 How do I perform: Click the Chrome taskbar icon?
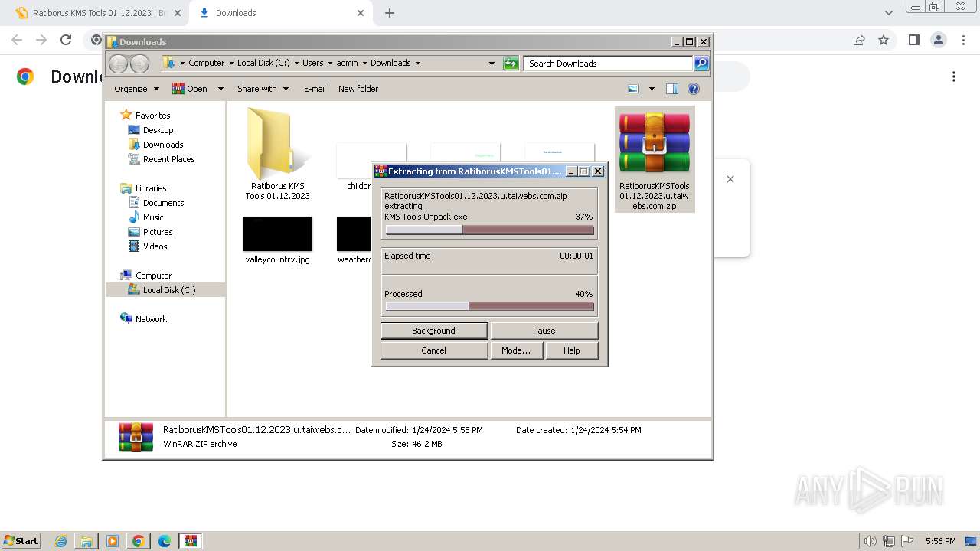tap(139, 541)
